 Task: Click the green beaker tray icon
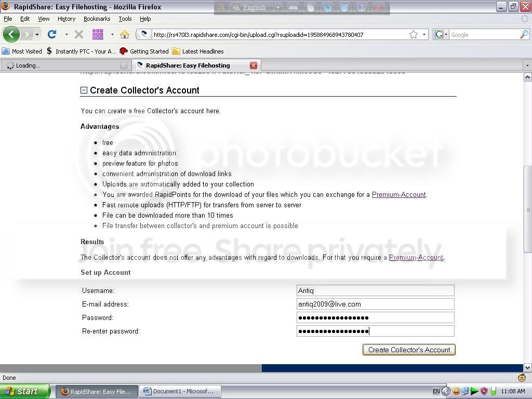(494, 392)
